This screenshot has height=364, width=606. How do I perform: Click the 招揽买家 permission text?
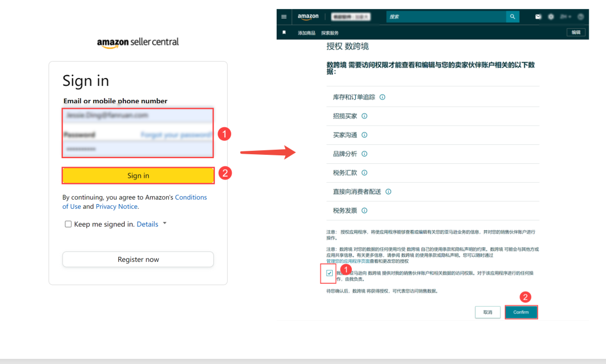point(345,116)
